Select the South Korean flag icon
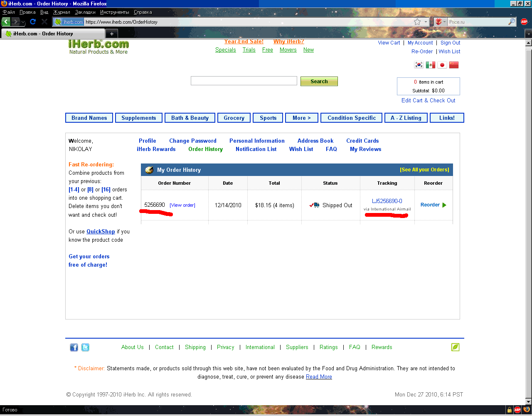532x416 pixels. point(419,65)
